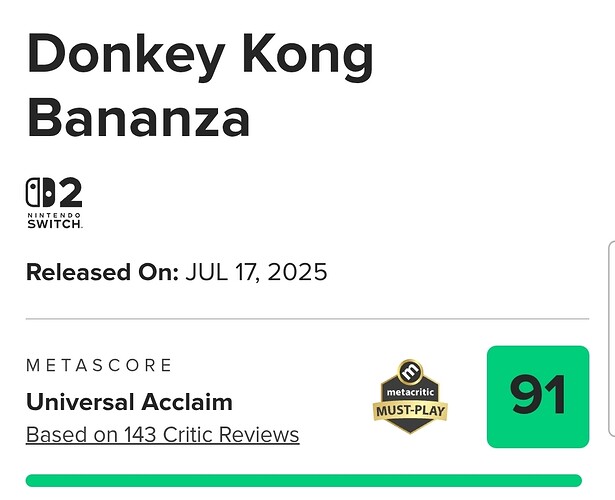The width and height of the screenshot is (615, 500).
Task: Click the word "Bananza" in the title
Action: [138, 118]
